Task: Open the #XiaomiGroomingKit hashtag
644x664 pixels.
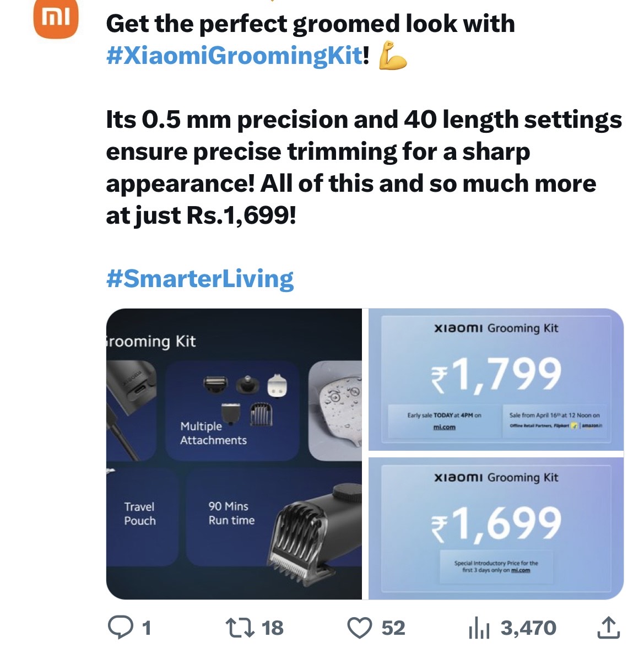Action: coord(234,56)
